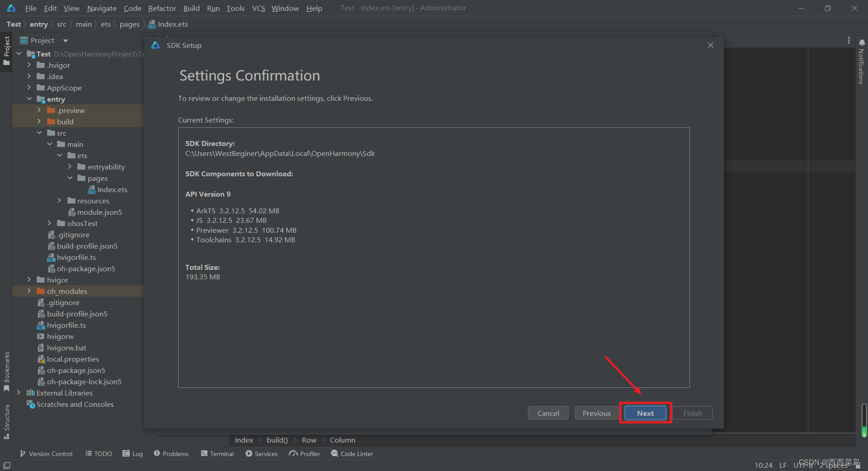Open the Profiler tool window
Viewport: 868px width, 471px height.
point(305,454)
